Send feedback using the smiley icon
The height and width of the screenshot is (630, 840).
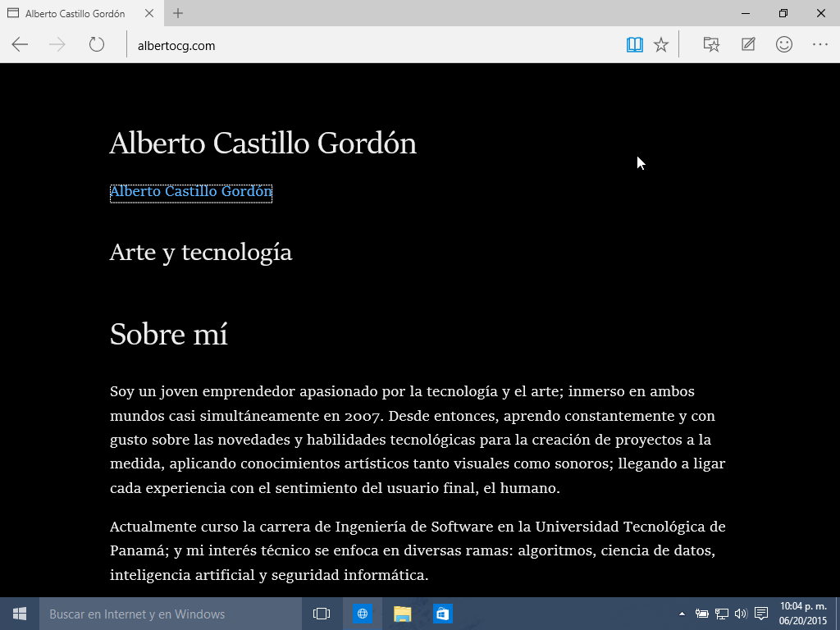784,45
